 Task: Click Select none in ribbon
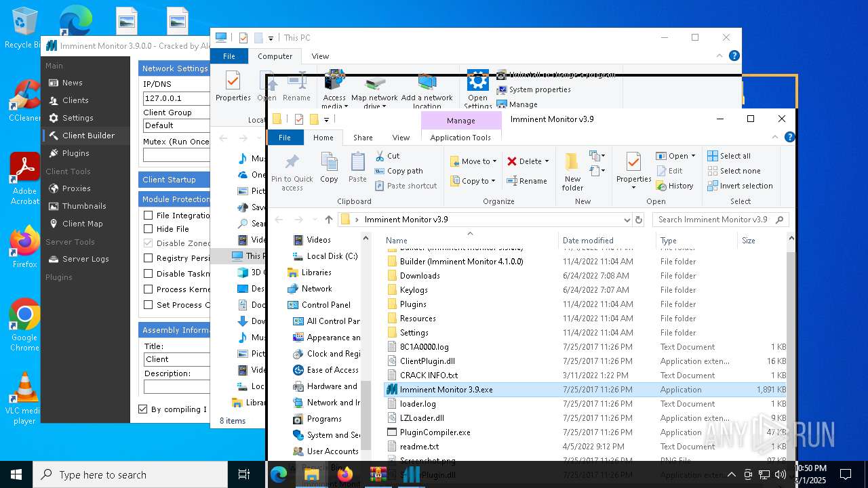[734, 171]
